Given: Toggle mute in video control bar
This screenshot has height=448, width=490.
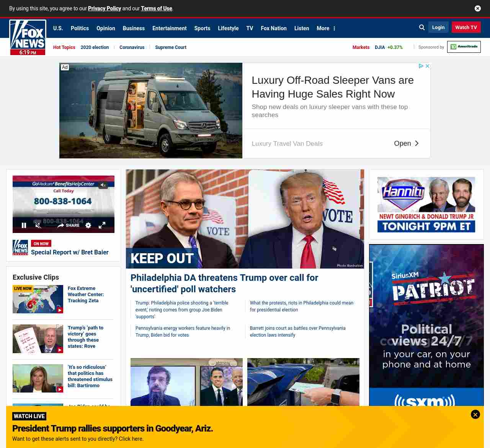Looking at the screenshot, I should (38, 225).
